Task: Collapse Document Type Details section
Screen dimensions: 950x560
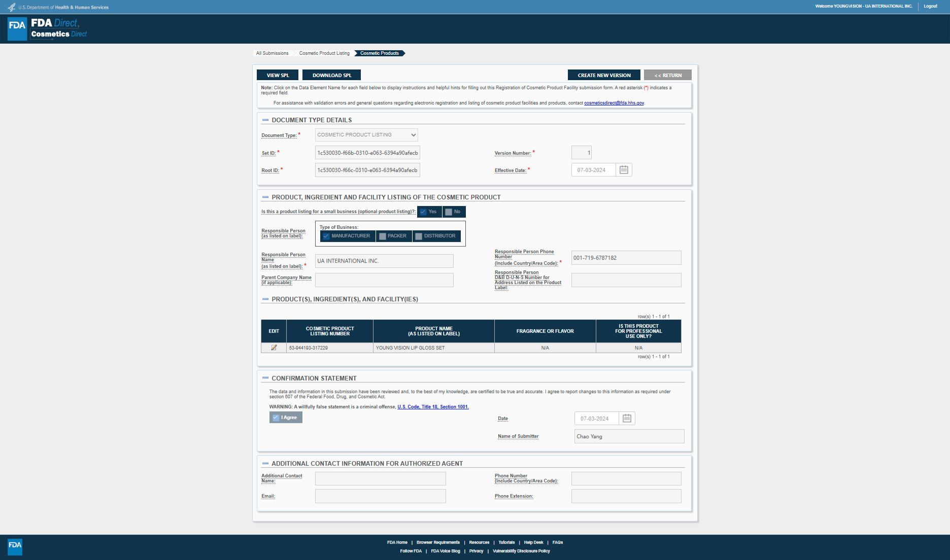Action: click(265, 120)
